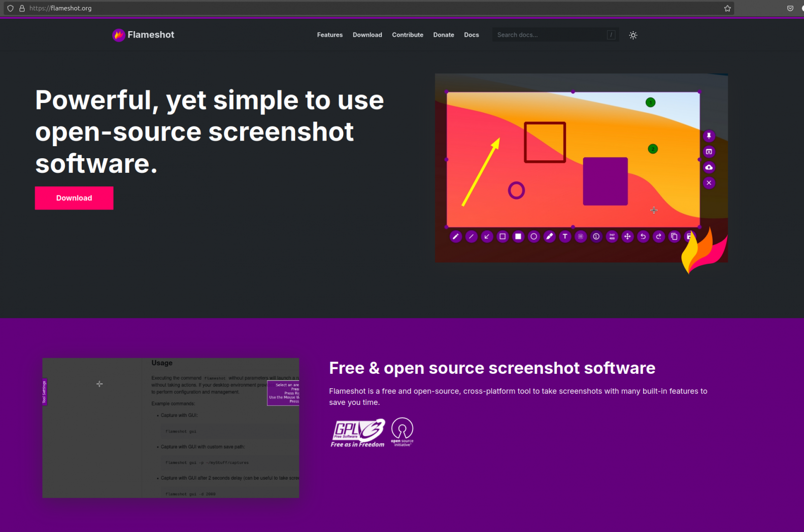
Task: Focus the Search docs input field
Action: pyautogui.click(x=556, y=35)
